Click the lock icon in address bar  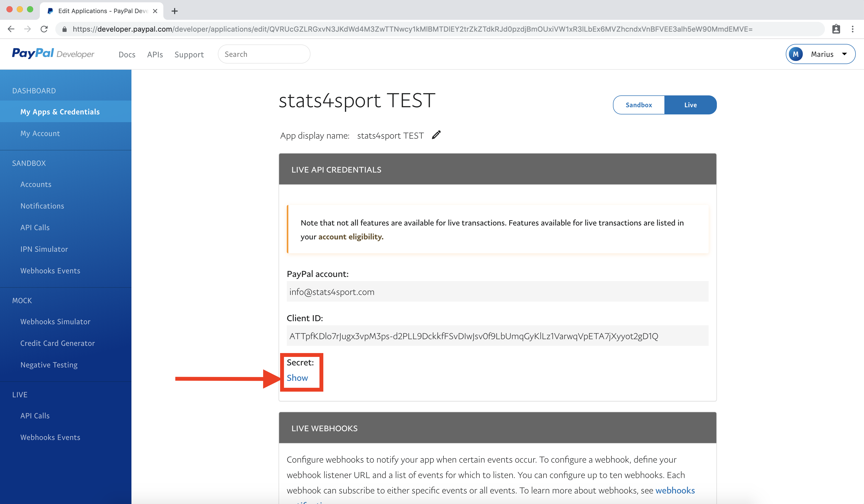tap(64, 29)
